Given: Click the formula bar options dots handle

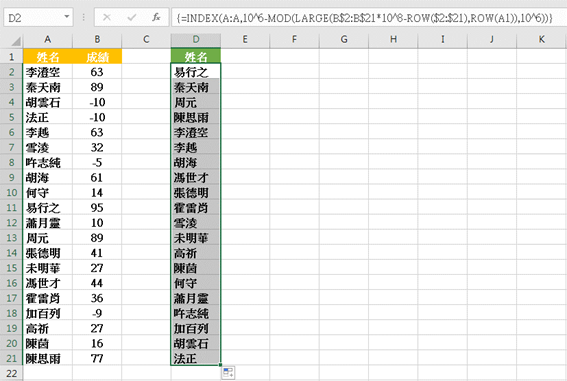Looking at the screenshot, I should coord(84,17).
